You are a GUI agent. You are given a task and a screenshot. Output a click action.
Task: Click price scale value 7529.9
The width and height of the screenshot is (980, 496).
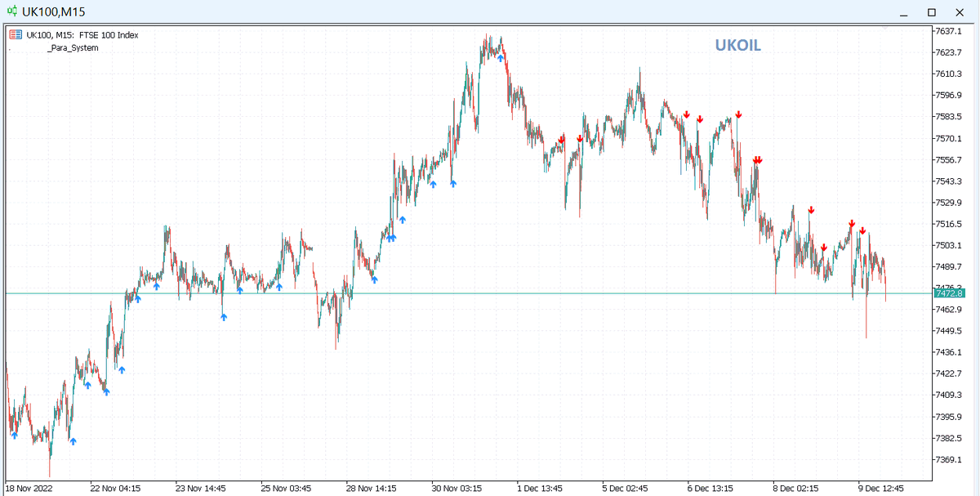pyautogui.click(x=950, y=203)
